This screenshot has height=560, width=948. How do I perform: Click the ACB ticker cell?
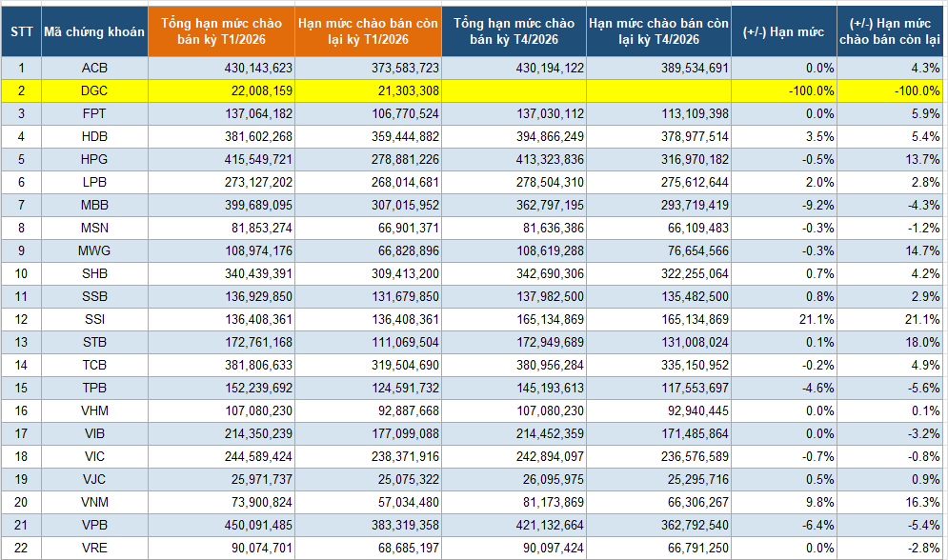pos(94,68)
